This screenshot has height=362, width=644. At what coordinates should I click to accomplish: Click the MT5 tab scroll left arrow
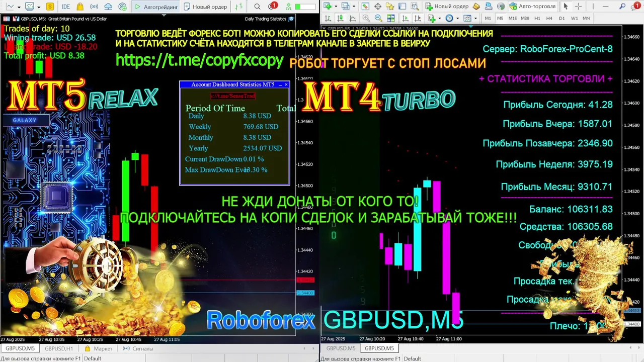(x=304, y=348)
